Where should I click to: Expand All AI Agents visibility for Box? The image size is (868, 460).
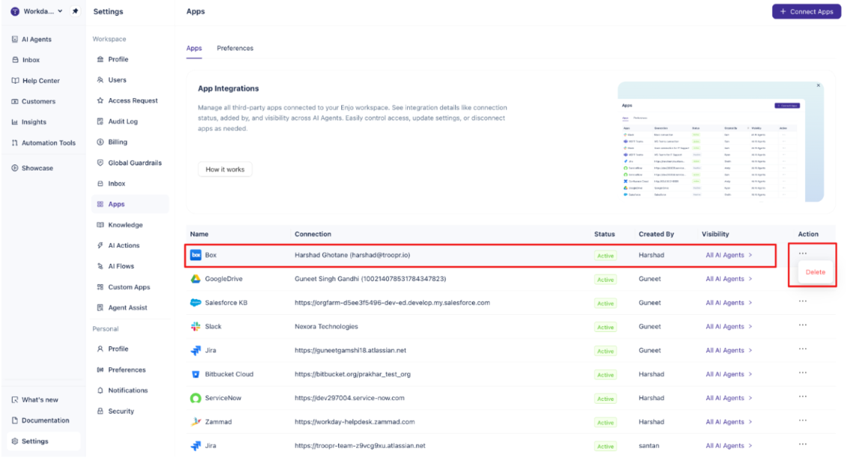729,255
